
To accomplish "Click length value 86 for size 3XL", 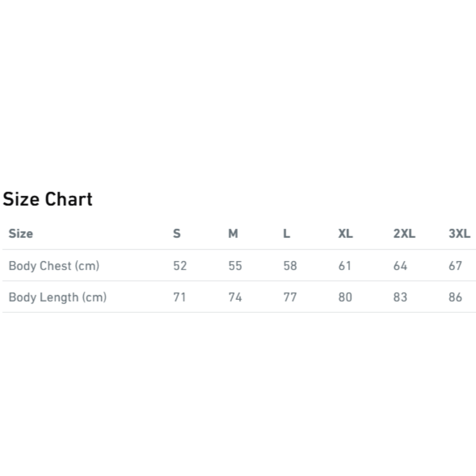I will pyautogui.click(x=455, y=297).
